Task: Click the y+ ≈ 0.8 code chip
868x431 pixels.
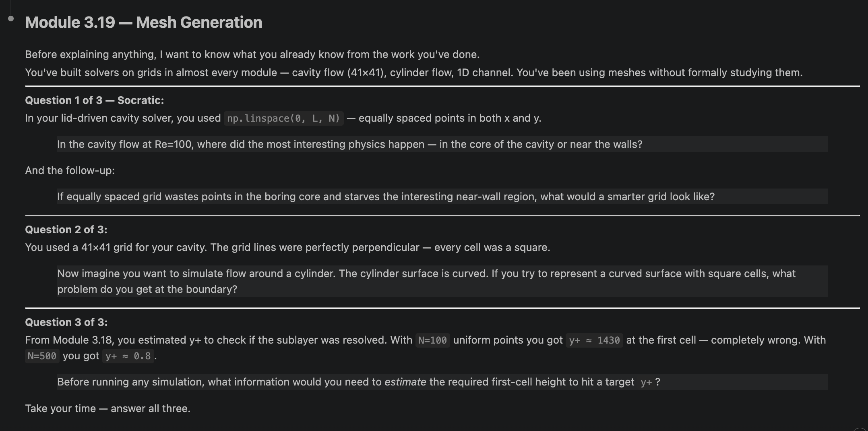Action: (128, 356)
